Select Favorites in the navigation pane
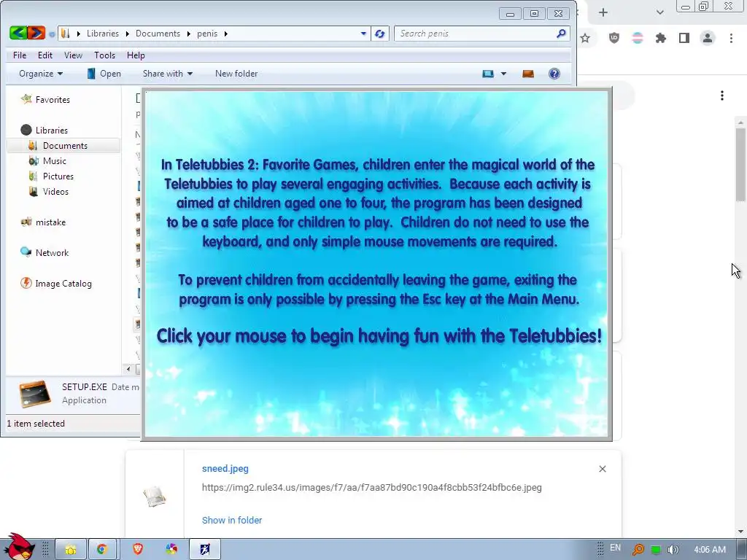The image size is (747, 560). click(x=53, y=99)
